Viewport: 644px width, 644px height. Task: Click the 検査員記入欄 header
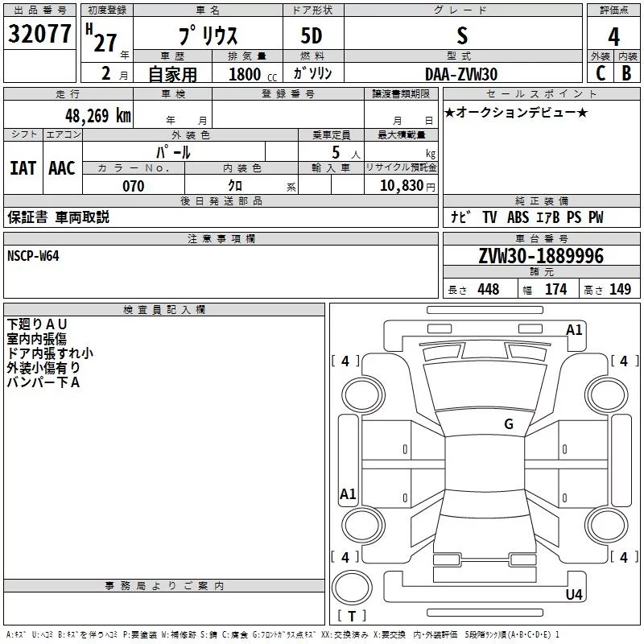coord(164,310)
